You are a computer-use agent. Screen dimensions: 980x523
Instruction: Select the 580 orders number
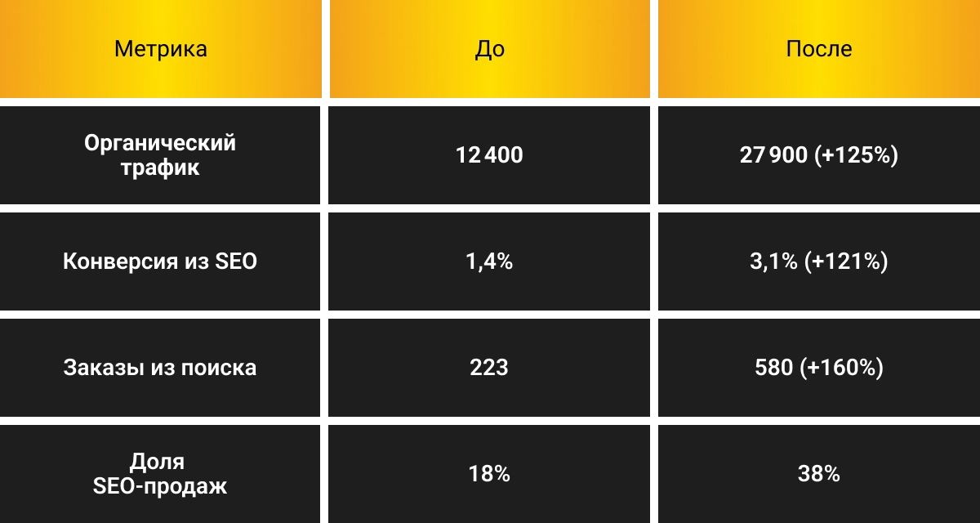pos(774,368)
